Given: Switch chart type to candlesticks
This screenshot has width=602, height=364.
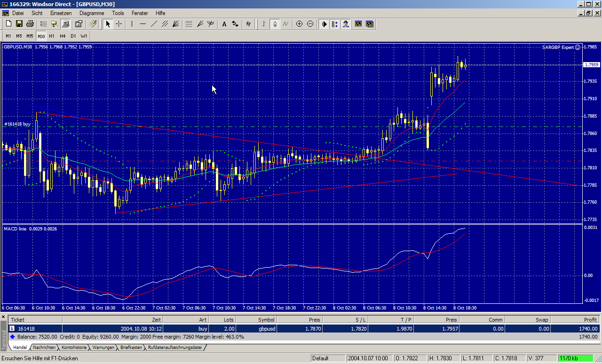Looking at the screenshot, I should tap(275, 24).
